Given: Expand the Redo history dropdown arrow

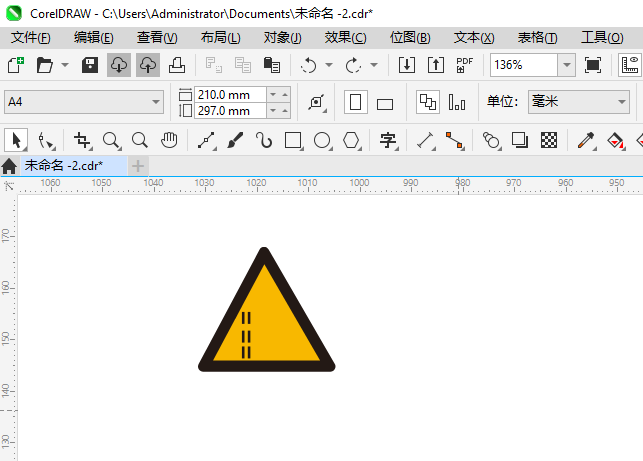Looking at the screenshot, I should point(374,65).
